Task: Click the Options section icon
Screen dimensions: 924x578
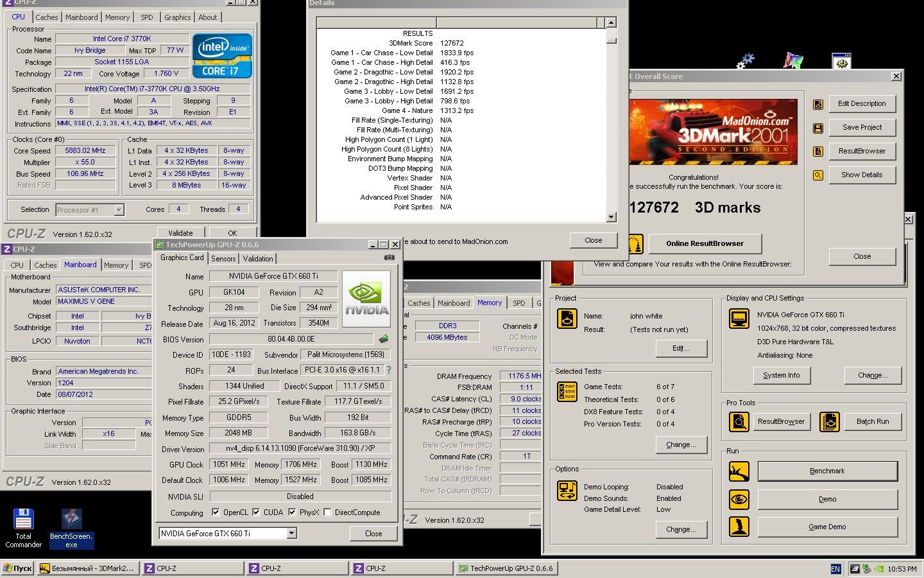Action: click(567, 491)
